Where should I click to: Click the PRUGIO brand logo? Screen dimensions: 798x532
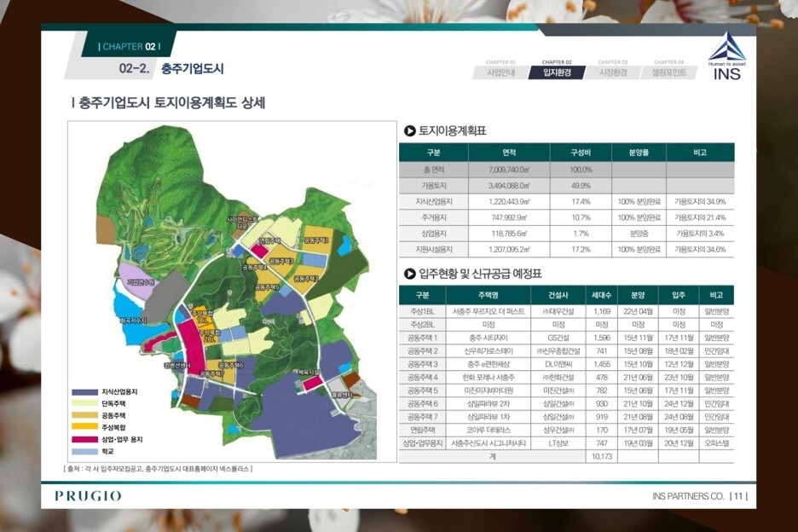88,496
